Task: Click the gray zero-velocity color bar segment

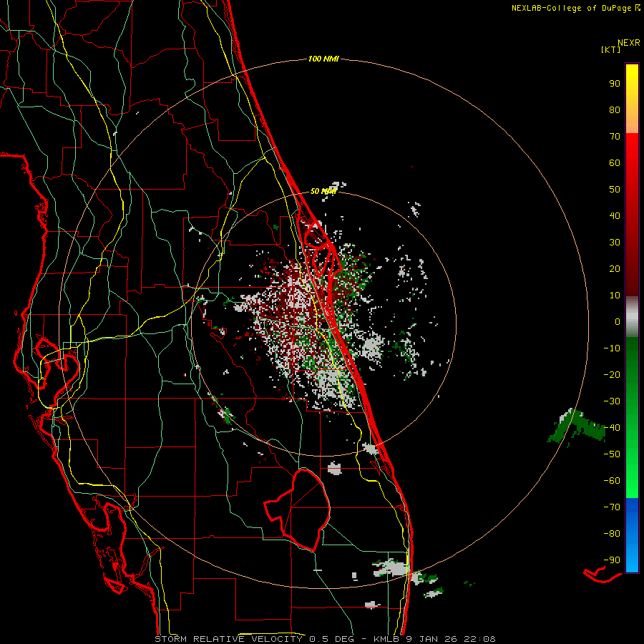Action: point(632,316)
